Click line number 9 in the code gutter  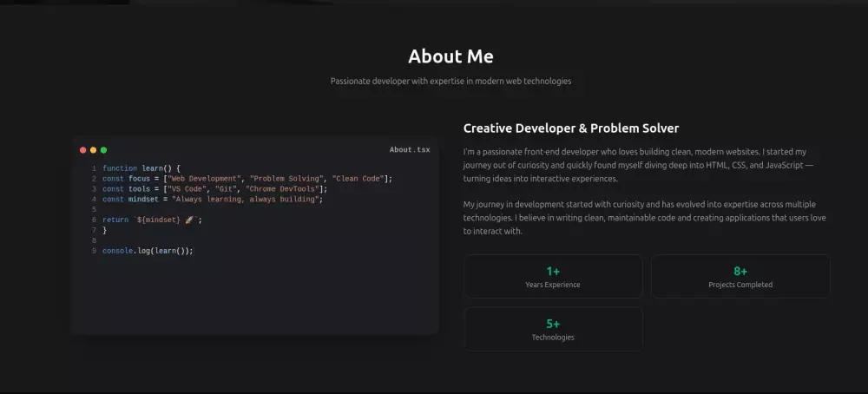coord(93,251)
